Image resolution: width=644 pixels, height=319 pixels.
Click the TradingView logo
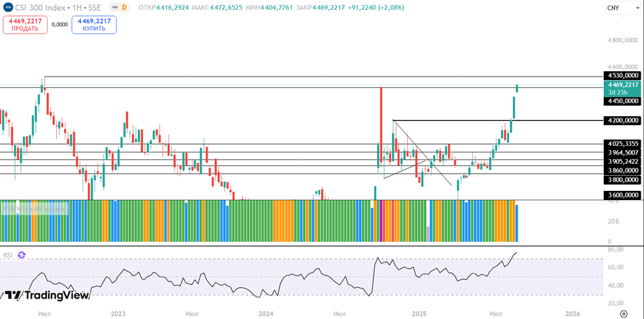pos(45,295)
